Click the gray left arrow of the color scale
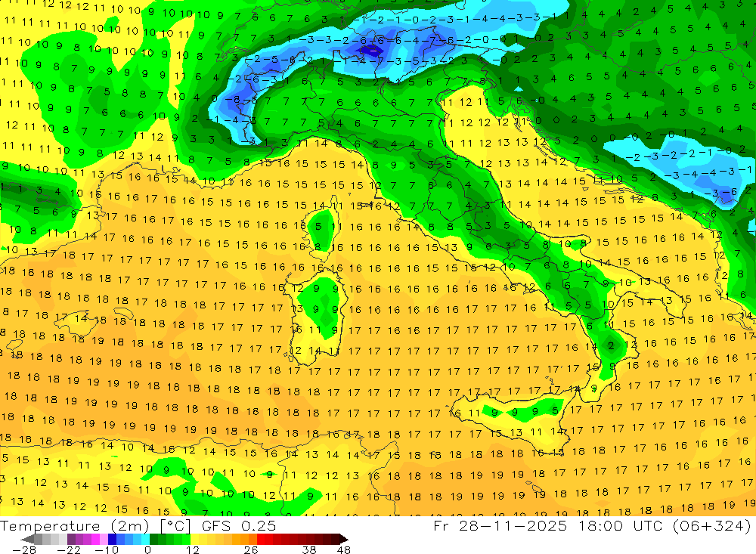The width and height of the screenshot is (756, 554). pos(27,539)
